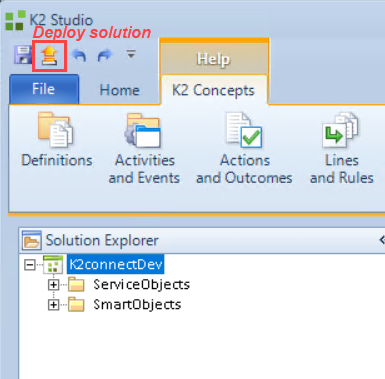Click the Help contextual tab header
Viewport: 385px width, 379px height.
coord(214,59)
